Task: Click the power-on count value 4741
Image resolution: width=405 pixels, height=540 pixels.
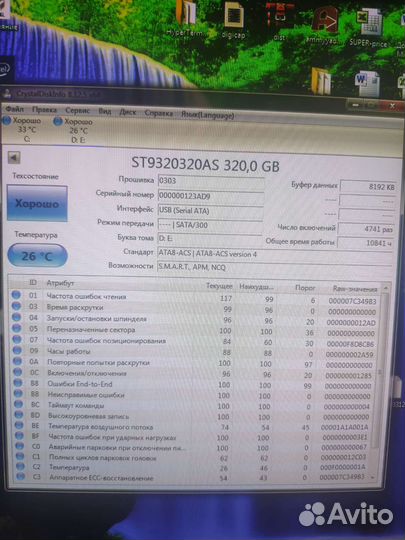Action: tap(366, 229)
